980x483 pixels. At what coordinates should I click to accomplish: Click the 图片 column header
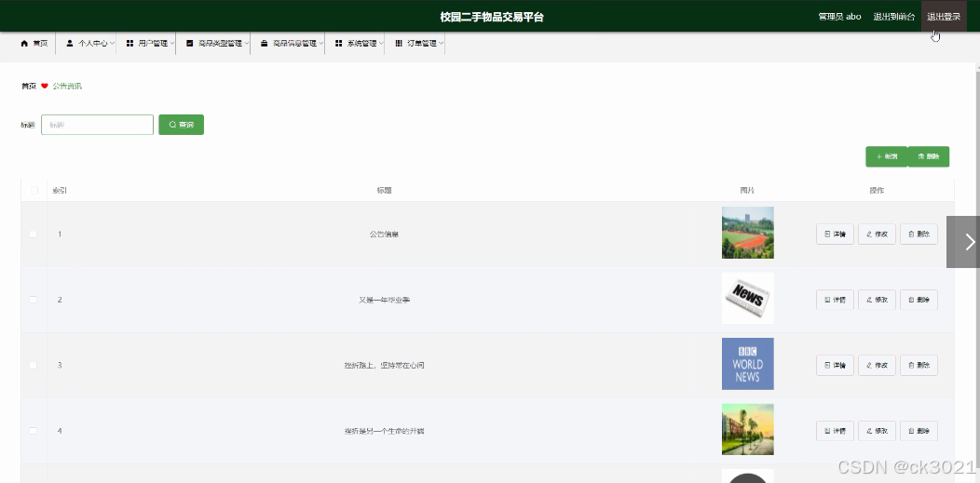point(747,191)
